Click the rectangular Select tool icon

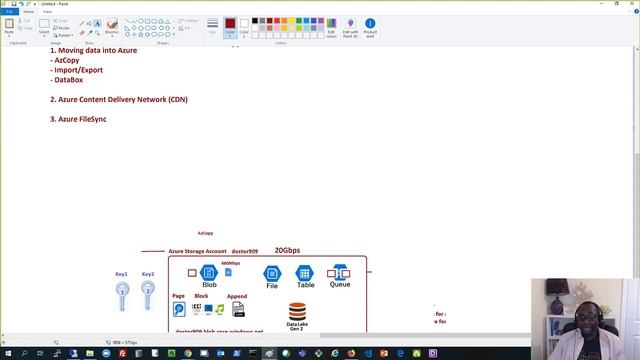click(44, 24)
